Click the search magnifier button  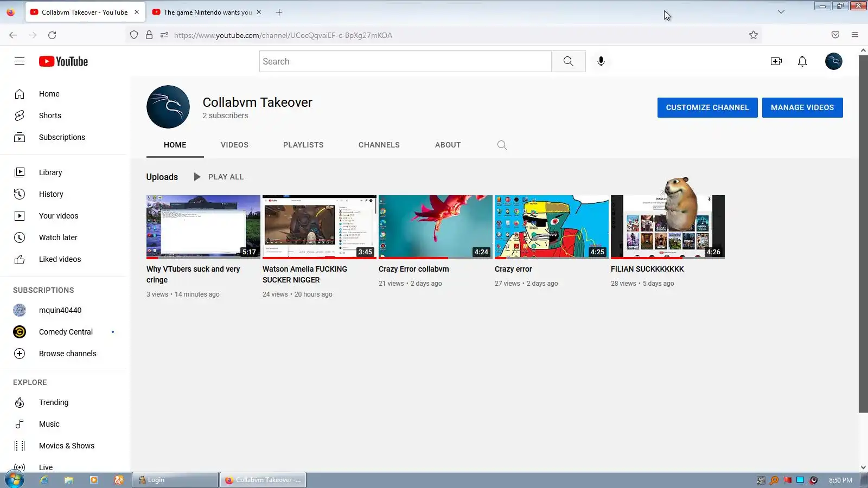(x=568, y=61)
